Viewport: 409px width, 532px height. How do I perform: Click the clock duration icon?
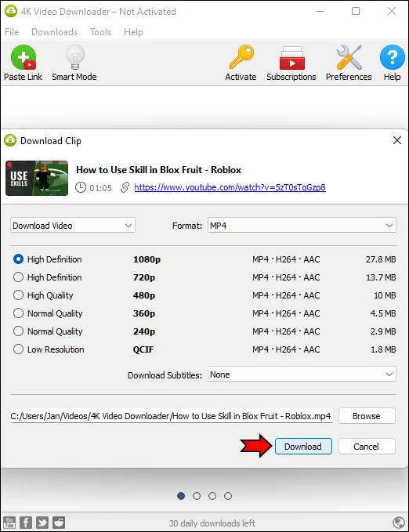click(x=81, y=187)
